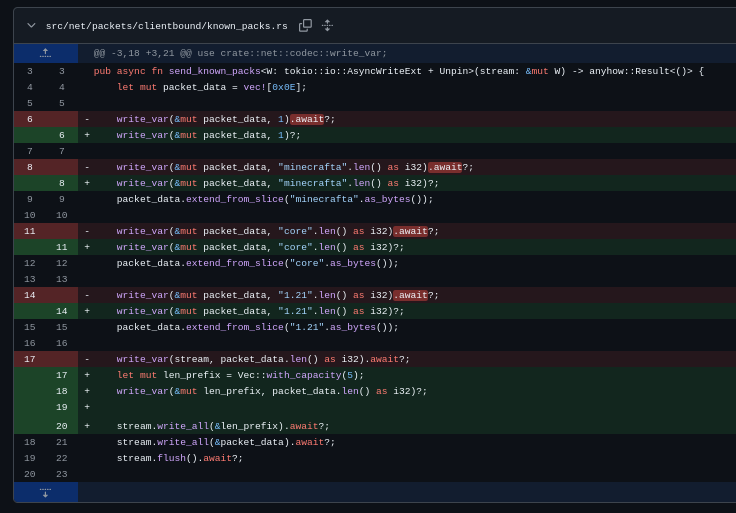Click new line number 21
This screenshot has height=513, width=736.
pyautogui.click(x=61, y=442)
